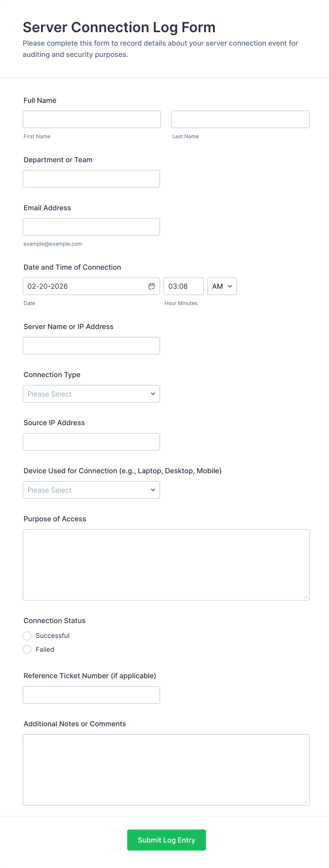Image resolution: width=329 pixels, height=868 pixels.
Task: Click the Hour Minutes time field
Action: pos(183,286)
